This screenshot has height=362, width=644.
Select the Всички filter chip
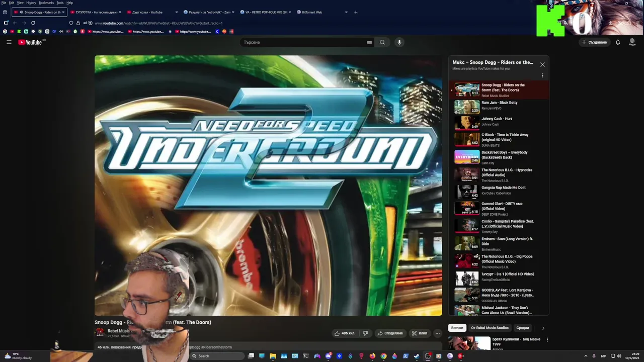coord(457,328)
